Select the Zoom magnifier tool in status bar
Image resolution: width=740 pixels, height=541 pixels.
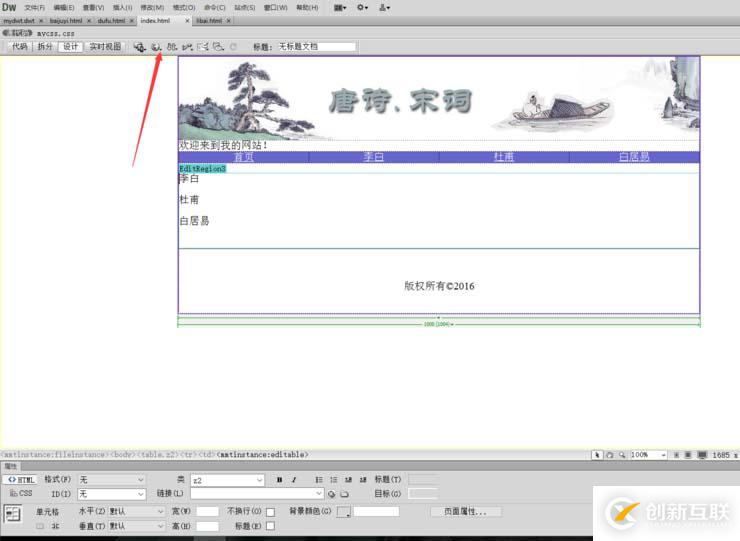click(x=622, y=455)
